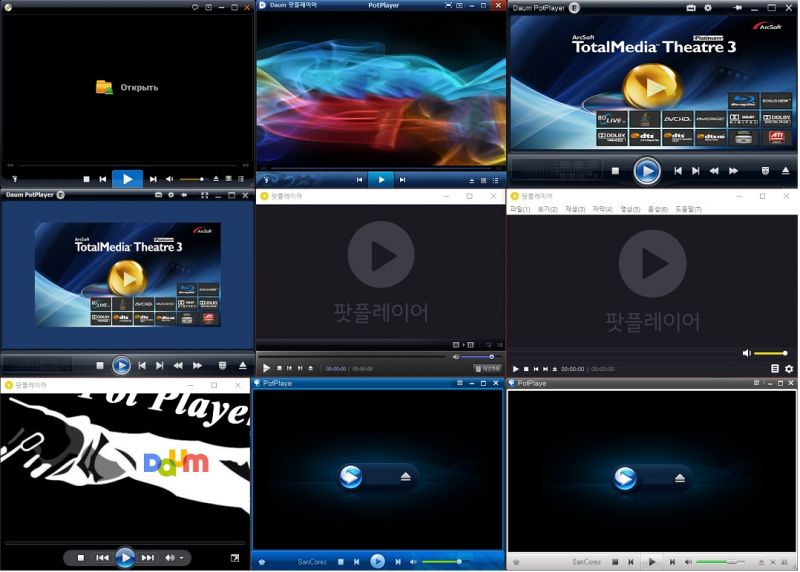Image resolution: width=800 pixels, height=572 pixels.
Task: Rewind in the large TotalMedia window
Action: click(714, 171)
